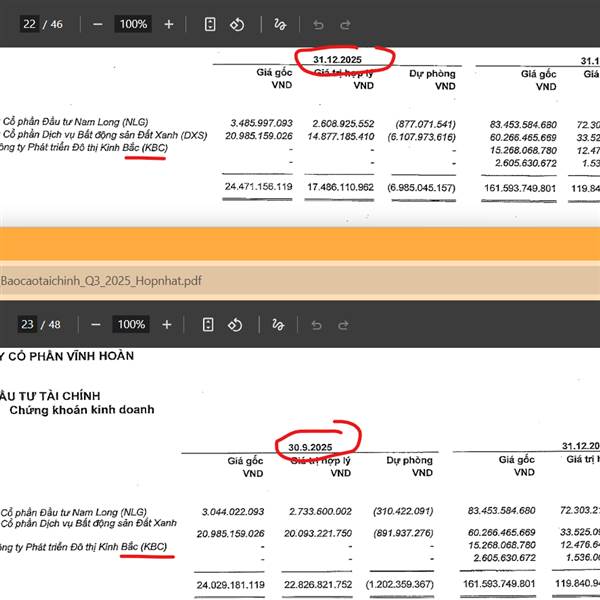Screen dimensions: 600x600
Task: Click fit-to-page icon in the 23/48 viewer
Action: [x=210, y=324]
